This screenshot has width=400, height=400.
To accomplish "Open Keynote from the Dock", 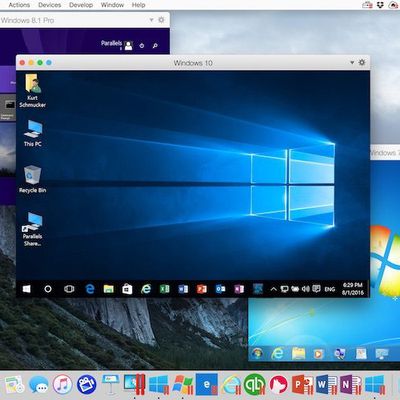I will 110,384.
